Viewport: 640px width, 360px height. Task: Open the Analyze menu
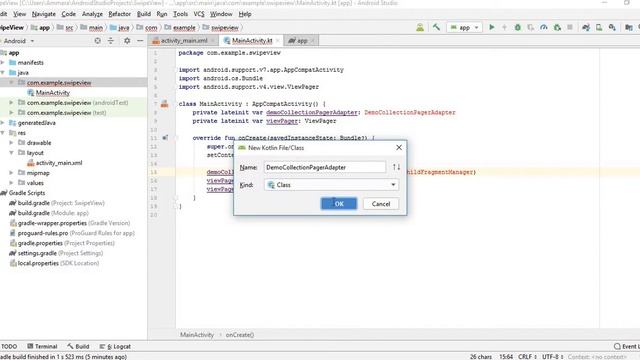(92, 14)
